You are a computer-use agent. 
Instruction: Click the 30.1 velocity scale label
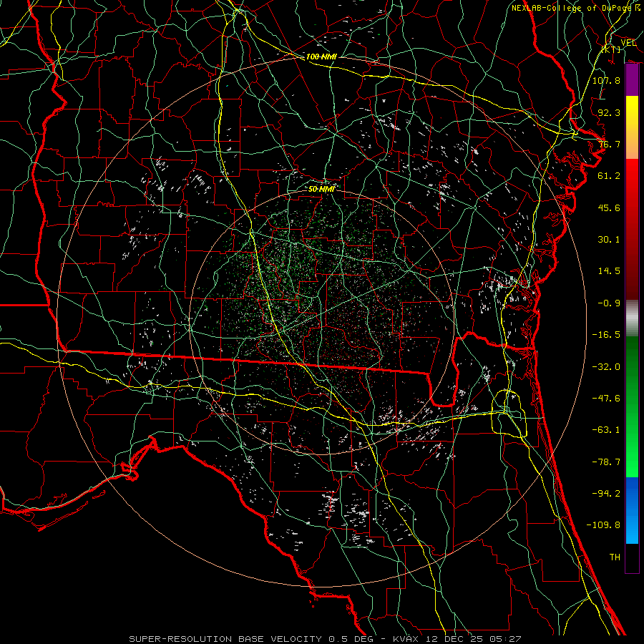(x=609, y=240)
